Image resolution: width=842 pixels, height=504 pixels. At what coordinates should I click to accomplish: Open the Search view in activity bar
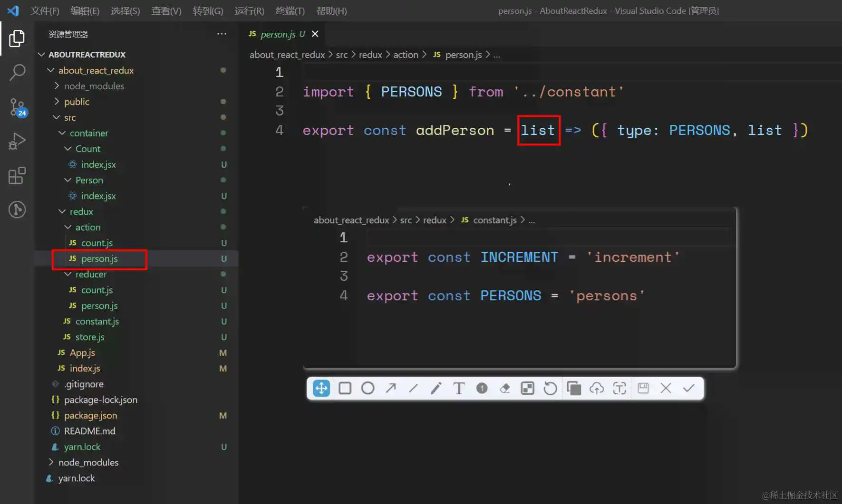coord(17,73)
